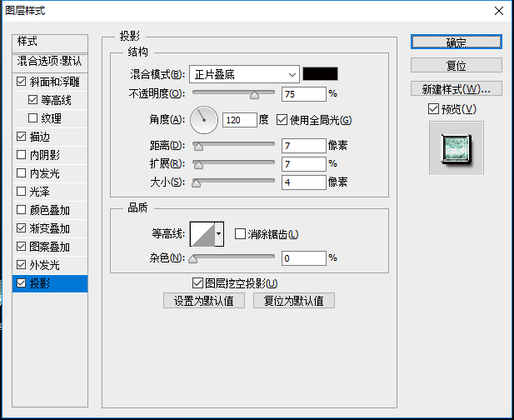This screenshot has width=514, height=420.
Task: Disable the 斜面和浮雕 effect checkbox
Action: click(x=22, y=82)
